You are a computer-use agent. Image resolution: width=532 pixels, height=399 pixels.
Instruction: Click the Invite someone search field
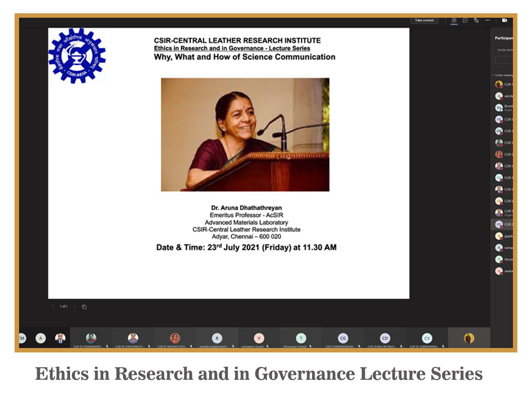(504, 59)
